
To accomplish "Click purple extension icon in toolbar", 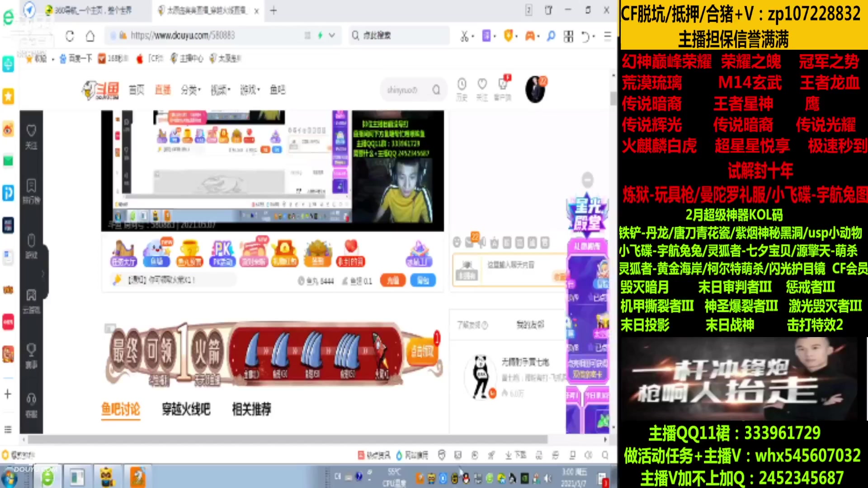I will [x=486, y=36].
